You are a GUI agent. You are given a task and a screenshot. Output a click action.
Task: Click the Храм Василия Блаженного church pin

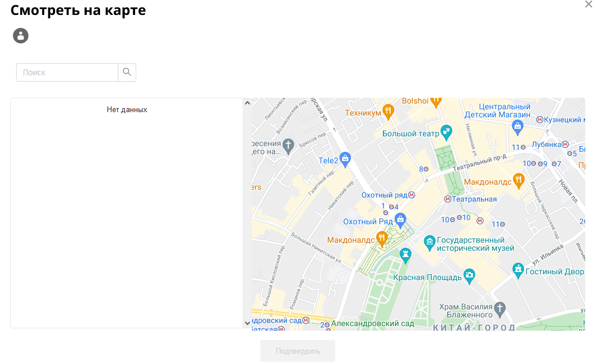pyautogui.click(x=500, y=310)
